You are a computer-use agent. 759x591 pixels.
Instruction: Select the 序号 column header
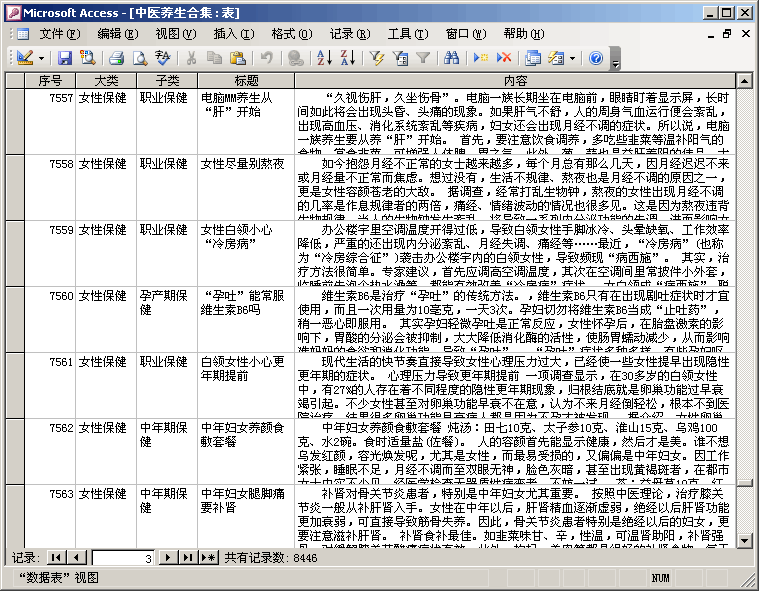coord(50,81)
